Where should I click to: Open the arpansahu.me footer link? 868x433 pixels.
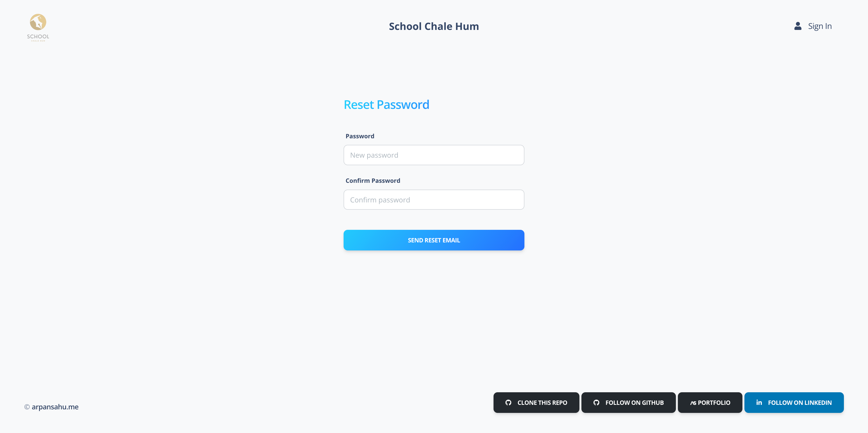click(x=55, y=407)
